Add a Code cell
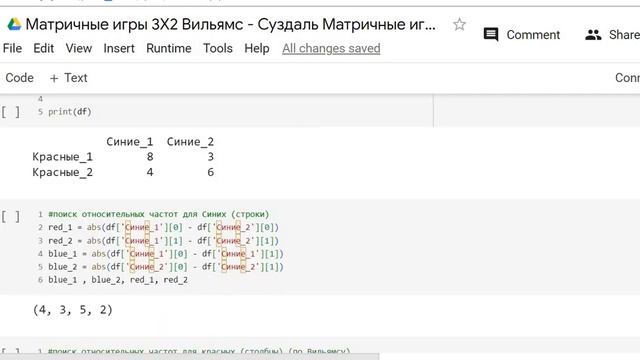The image size is (640, 360). (x=19, y=78)
